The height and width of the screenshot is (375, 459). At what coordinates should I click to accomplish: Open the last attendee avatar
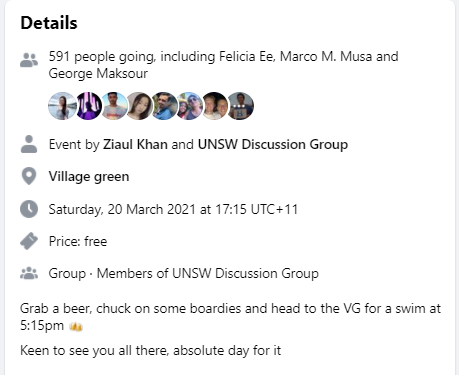click(x=241, y=106)
